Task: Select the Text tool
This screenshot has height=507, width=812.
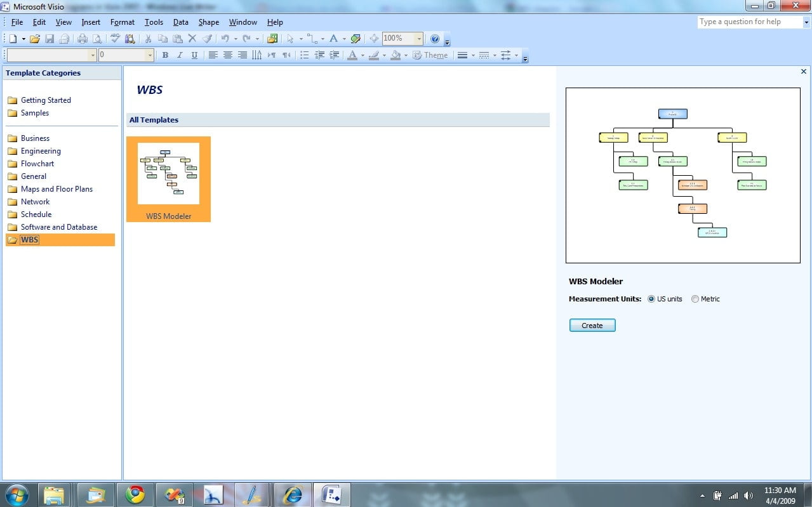Action: [333, 39]
